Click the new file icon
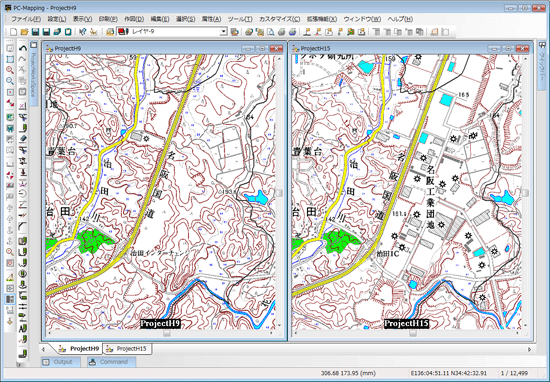550x382 pixels. [x=13, y=32]
